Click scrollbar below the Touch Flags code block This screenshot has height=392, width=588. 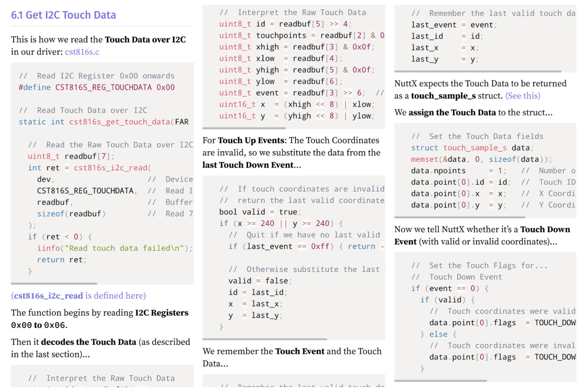coord(440,381)
